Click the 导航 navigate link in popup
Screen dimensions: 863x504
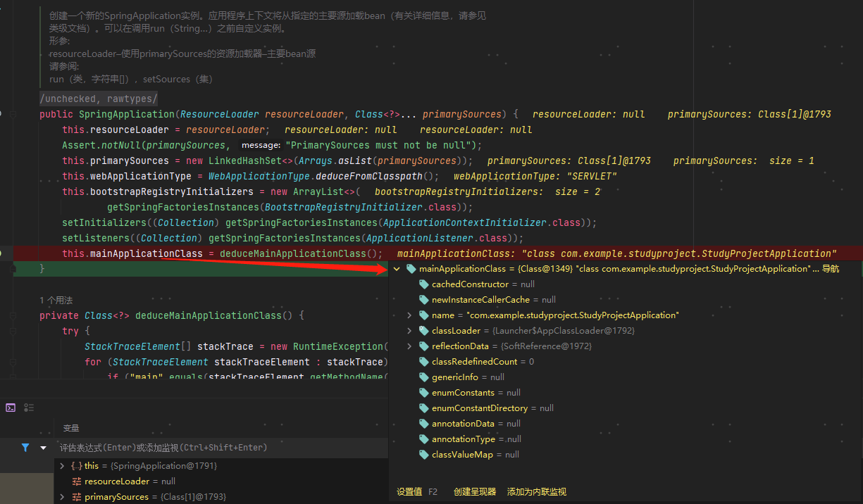click(831, 269)
